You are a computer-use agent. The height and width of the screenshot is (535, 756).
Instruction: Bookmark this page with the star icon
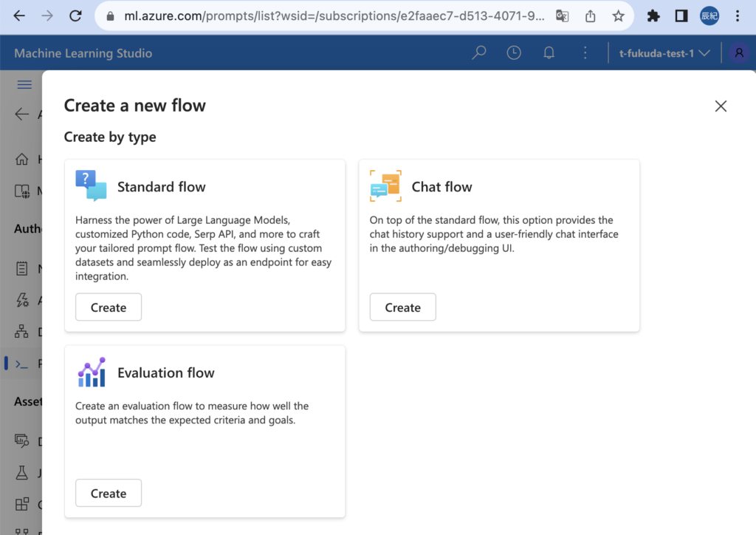click(x=619, y=16)
